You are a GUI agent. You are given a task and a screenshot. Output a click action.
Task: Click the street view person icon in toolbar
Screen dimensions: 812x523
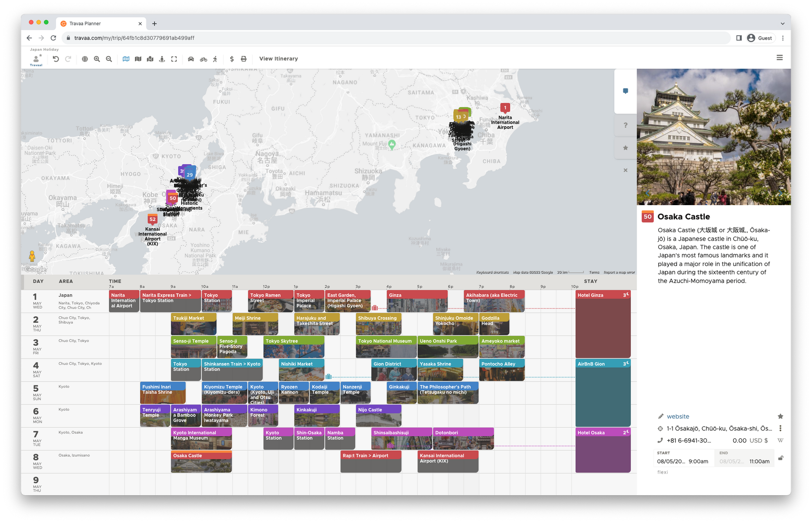pos(162,59)
